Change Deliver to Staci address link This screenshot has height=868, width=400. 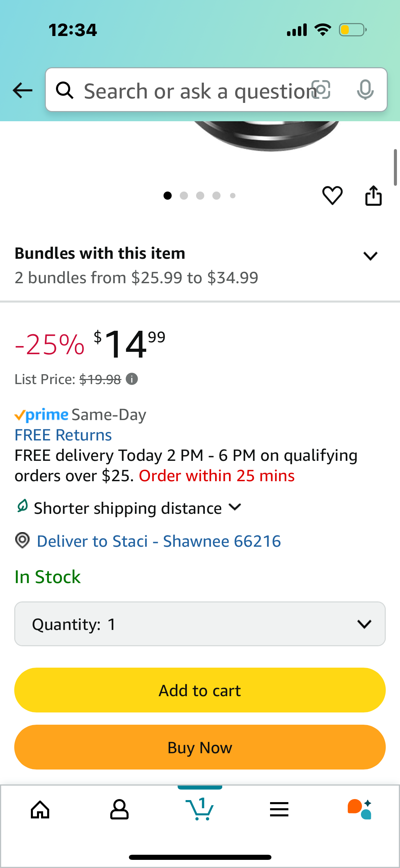pos(159,541)
